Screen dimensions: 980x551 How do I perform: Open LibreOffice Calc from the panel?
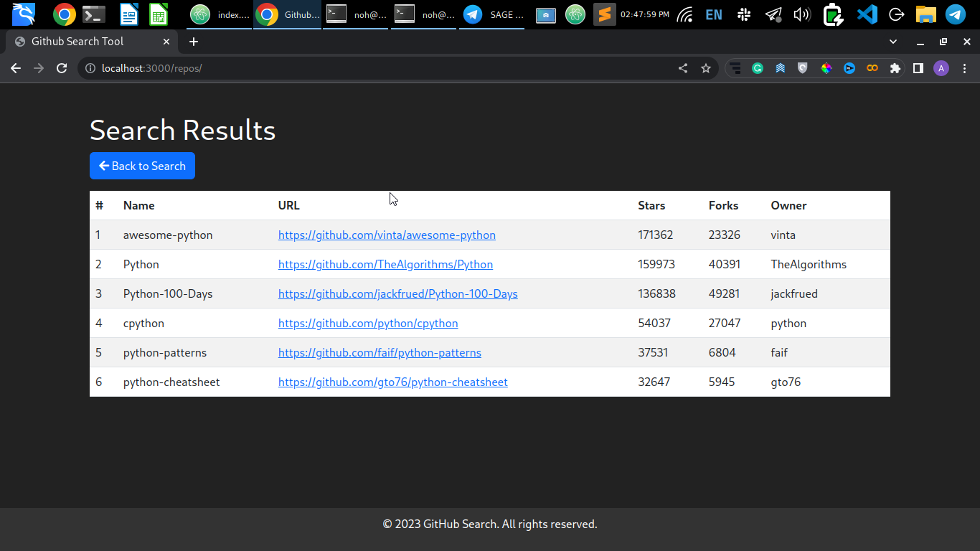coord(159,14)
